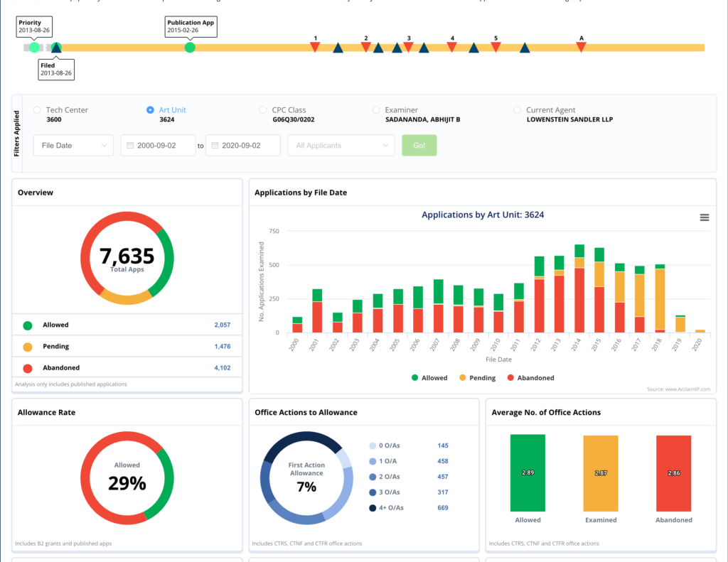Viewport: 728px width, 562px height.
Task: Select the Art Unit radio button
Action: [150, 110]
